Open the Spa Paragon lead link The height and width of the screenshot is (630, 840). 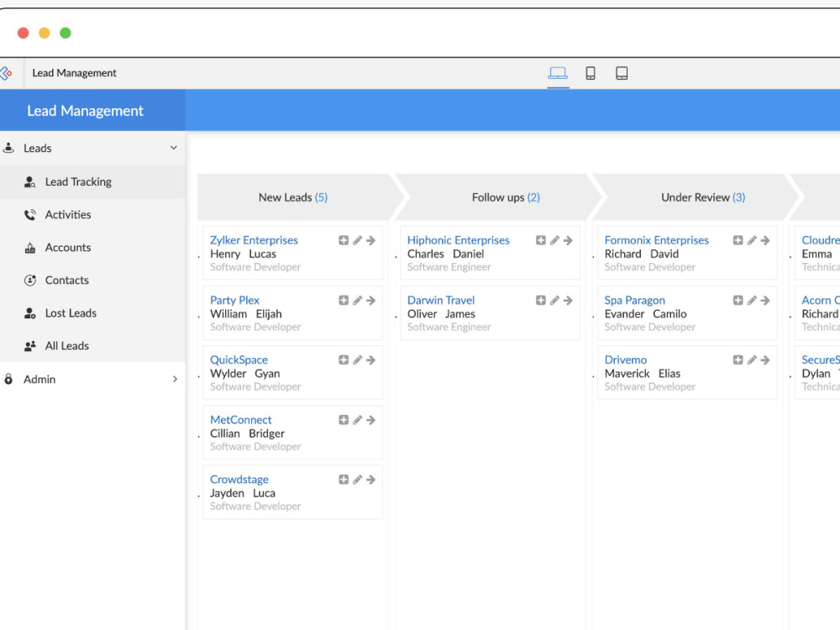[635, 300]
